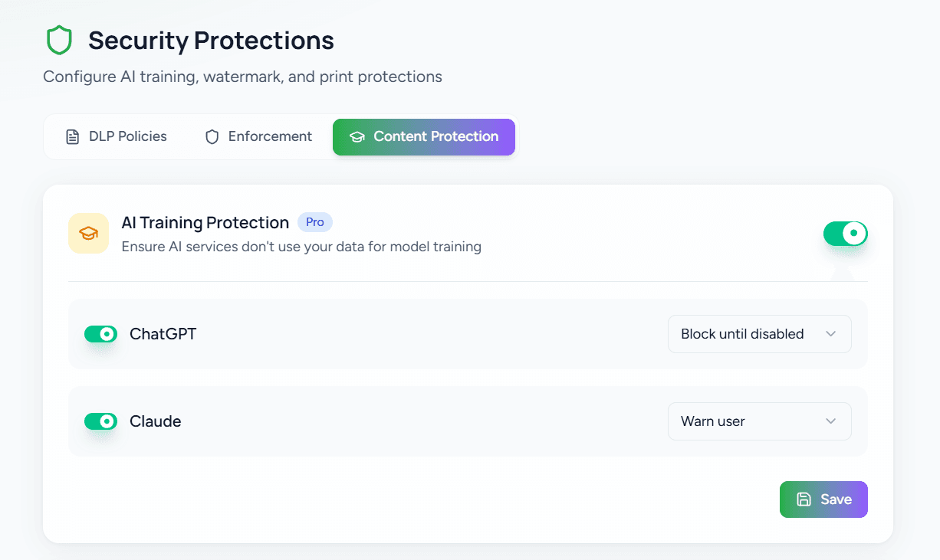
Task: Click the Save button
Action: [823, 499]
